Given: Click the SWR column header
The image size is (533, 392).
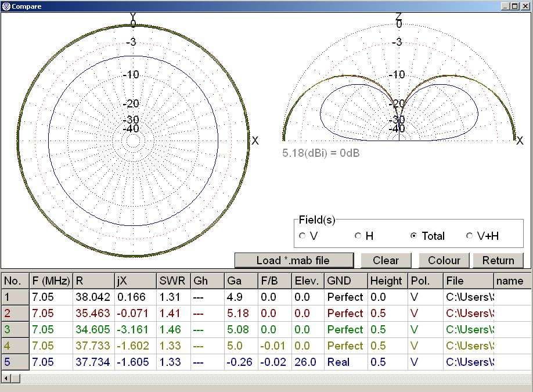Looking at the screenshot, I should tap(174, 281).
